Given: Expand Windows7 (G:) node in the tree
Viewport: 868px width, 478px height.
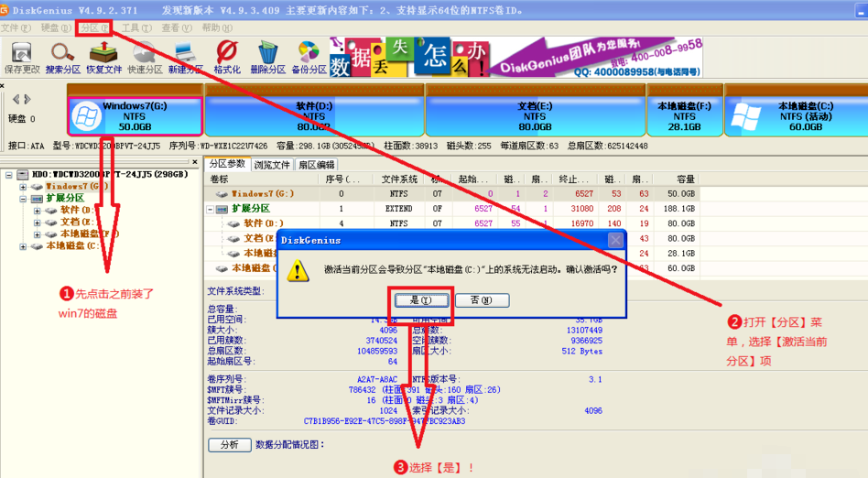Looking at the screenshot, I should 23,187.
